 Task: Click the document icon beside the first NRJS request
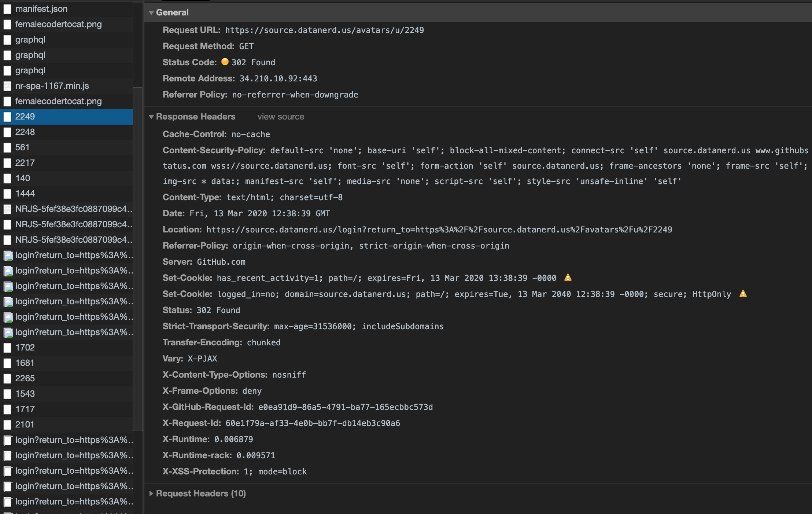[x=8, y=209]
